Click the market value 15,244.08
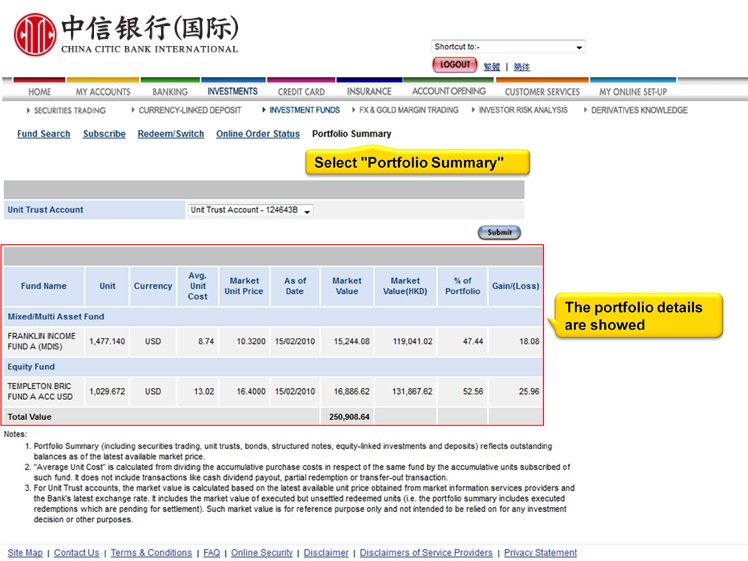The image size is (748, 561). [352, 342]
